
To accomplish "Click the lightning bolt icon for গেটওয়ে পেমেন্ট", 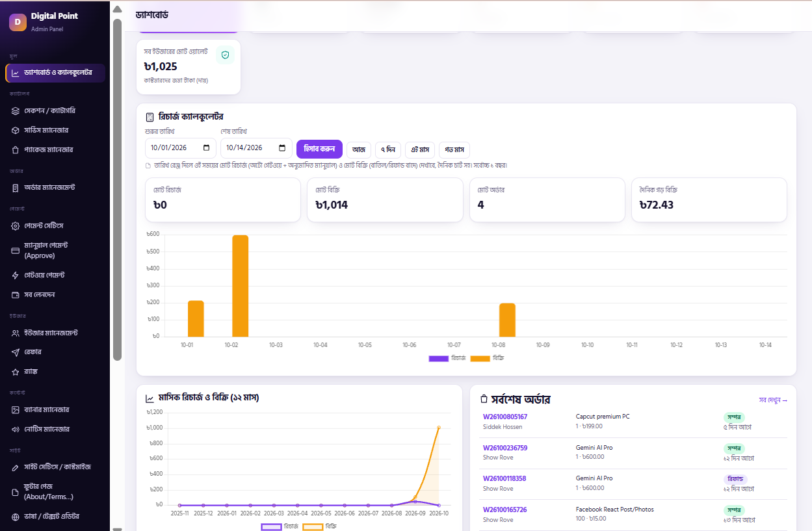I will pyautogui.click(x=16, y=276).
